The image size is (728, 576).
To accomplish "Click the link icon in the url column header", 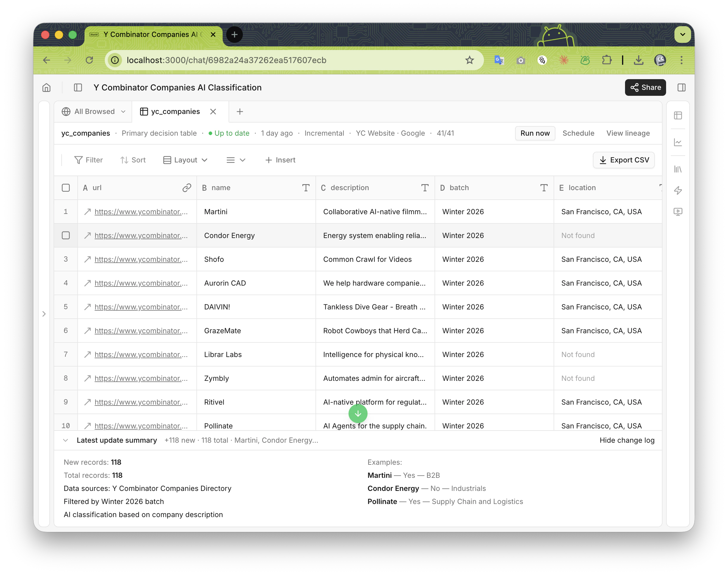I will tap(187, 188).
